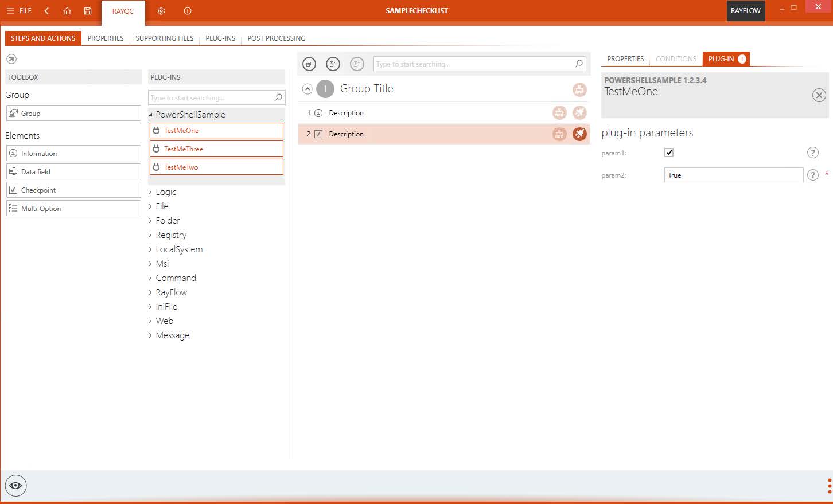The width and height of the screenshot is (833, 504).
Task: Click the param2 value field
Action: 734,175
